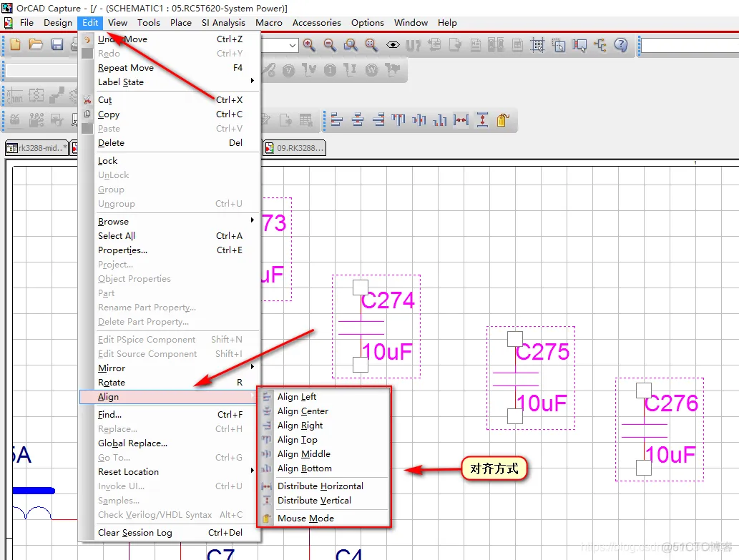This screenshot has height=560, width=739.
Task: Expand the Label State submenu
Action: [x=170, y=82]
